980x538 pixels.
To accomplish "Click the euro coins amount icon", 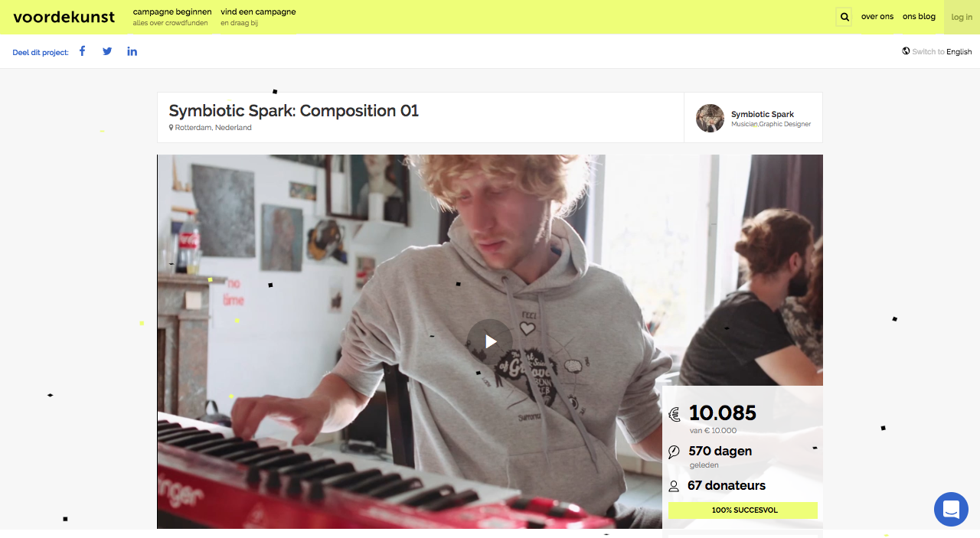I will tap(675, 414).
